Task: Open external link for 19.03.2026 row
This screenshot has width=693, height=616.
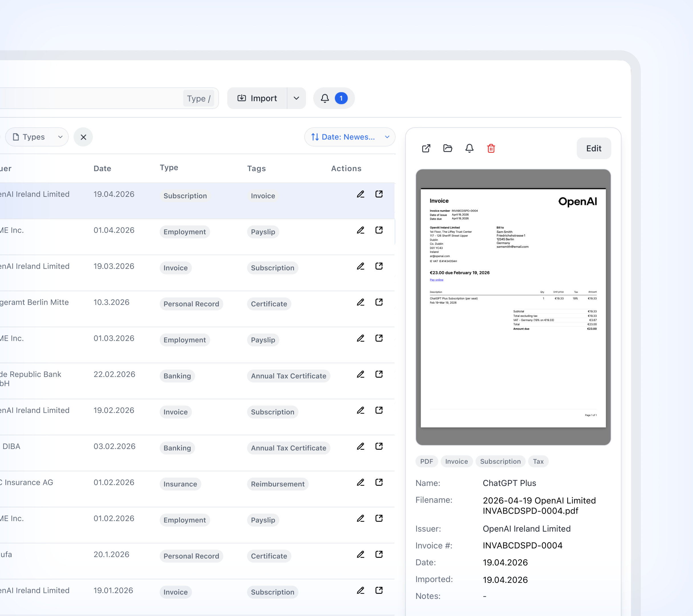Action: [379, 266]
